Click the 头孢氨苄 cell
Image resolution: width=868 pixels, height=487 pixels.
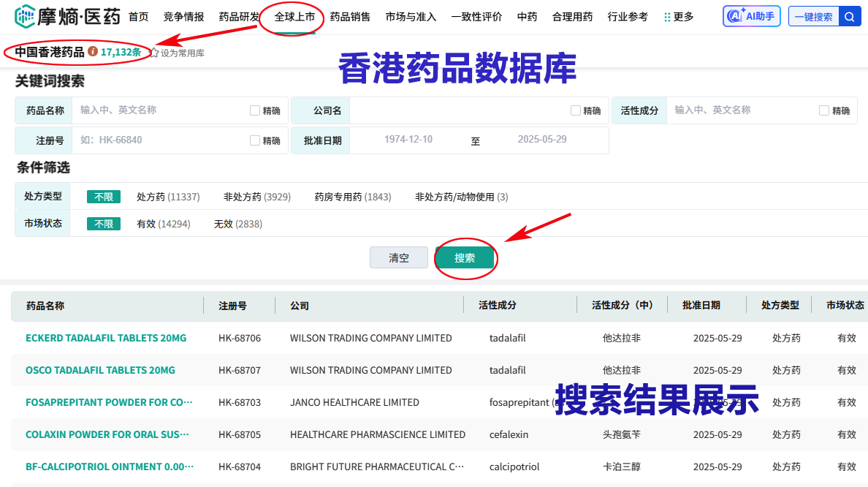pos(622,434)
